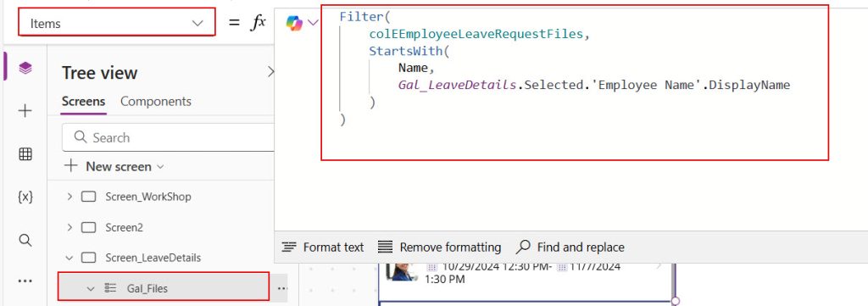The height and width of the screenshot is (306, 868).
Task: Switch to the Screens tab
Action: (x=84, y=102)
